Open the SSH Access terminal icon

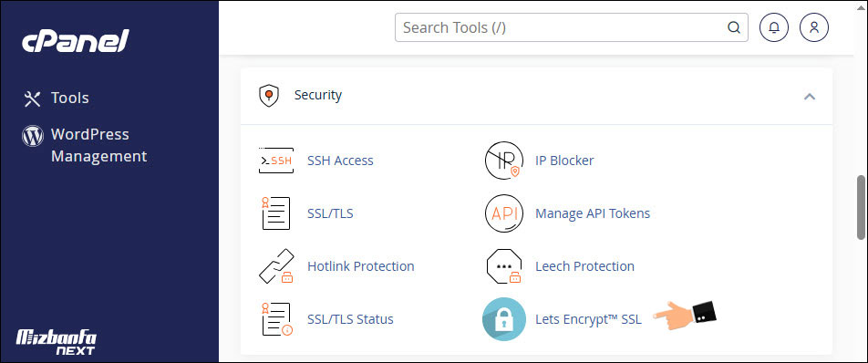click(275, 161)
